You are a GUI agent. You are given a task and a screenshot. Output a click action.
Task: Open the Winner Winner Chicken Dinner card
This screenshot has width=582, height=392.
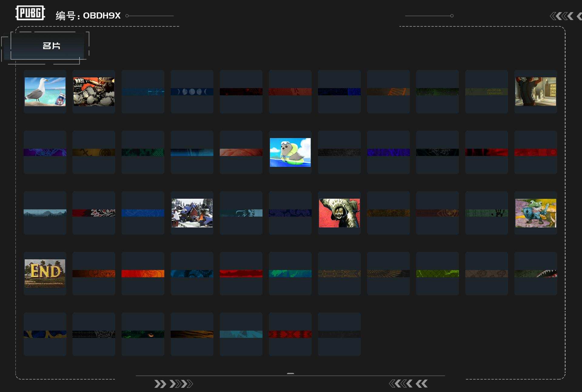click(536, 92)
